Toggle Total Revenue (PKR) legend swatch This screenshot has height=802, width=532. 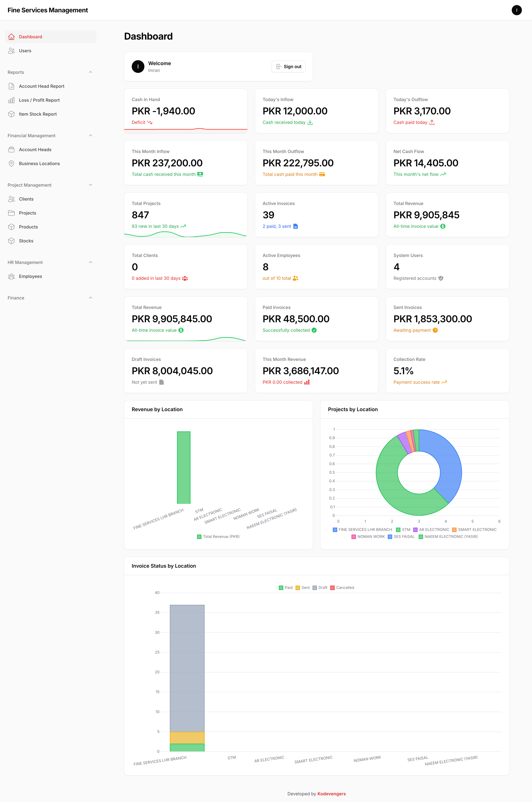(199, 537)
